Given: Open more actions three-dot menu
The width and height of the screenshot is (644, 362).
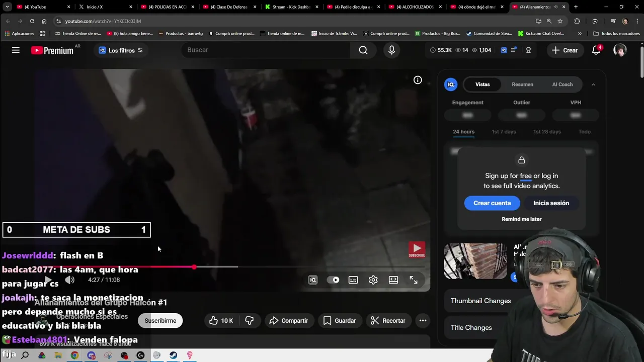Looking at the screenshot, I should click(x=423, y=320).
